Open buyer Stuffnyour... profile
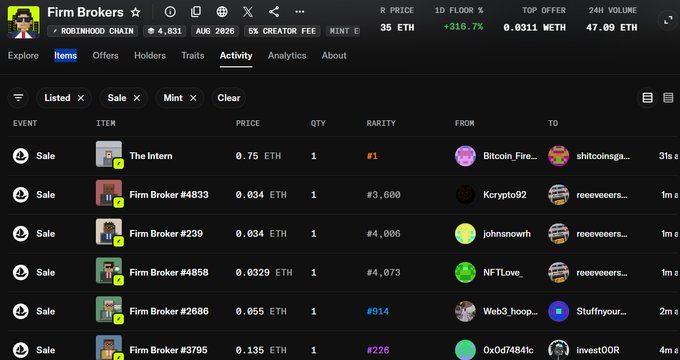Image resolution: width=680 pixels, height=360 pixels. (x=601, y=311)
